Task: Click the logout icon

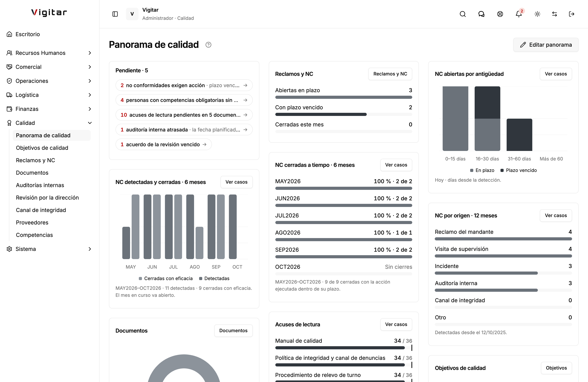Action: 571,14
